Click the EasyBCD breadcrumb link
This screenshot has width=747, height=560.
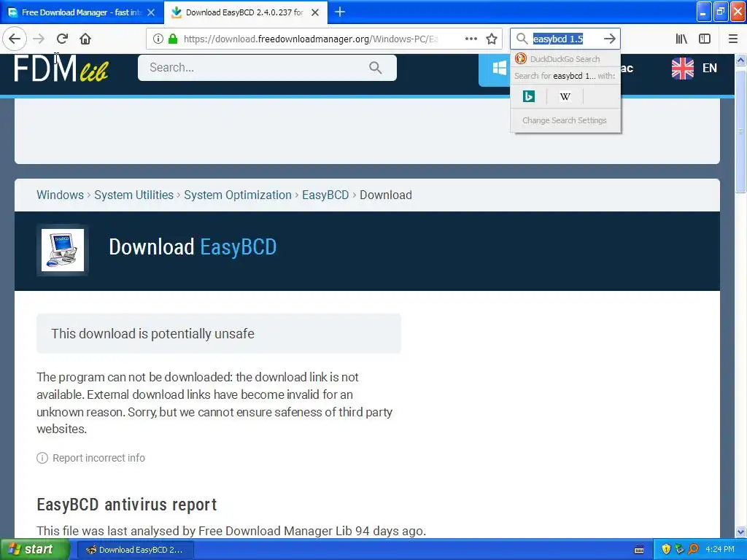tap(325, 195)
